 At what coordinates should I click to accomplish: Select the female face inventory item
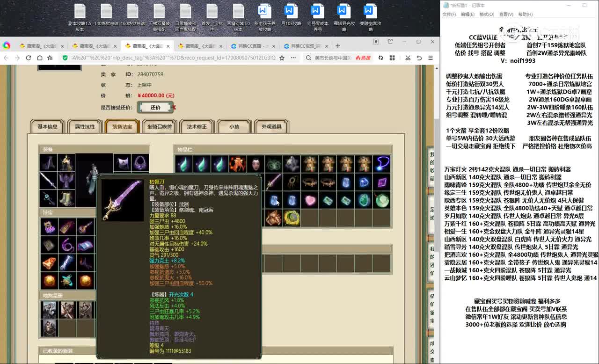pyautogui.click(x=256, y=164)
